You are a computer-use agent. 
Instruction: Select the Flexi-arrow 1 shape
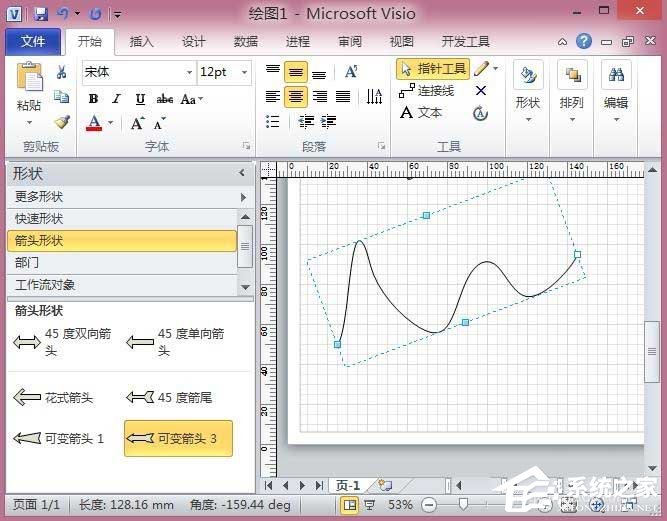coord(59,438)
